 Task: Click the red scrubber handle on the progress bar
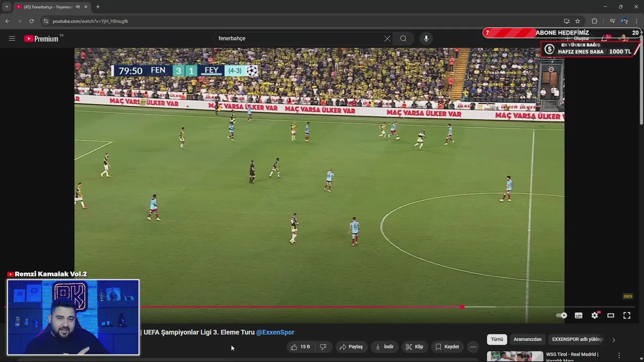click(x=462, y=307)
